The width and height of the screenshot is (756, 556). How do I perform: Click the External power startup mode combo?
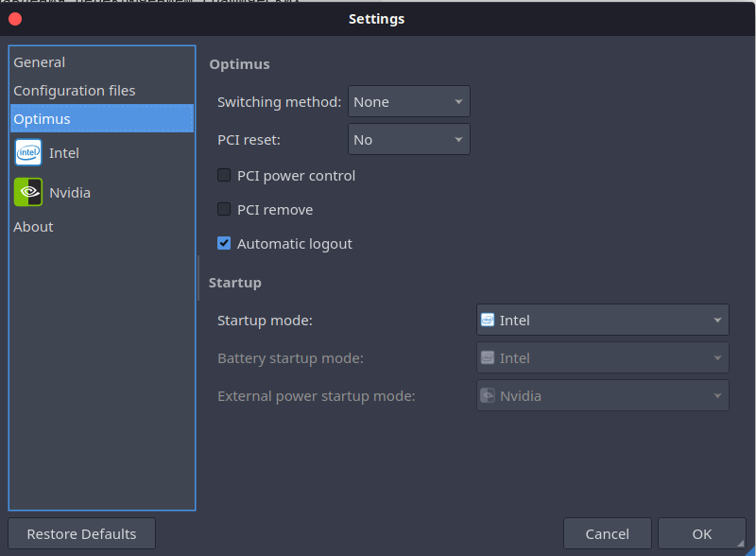pos(603,396)
